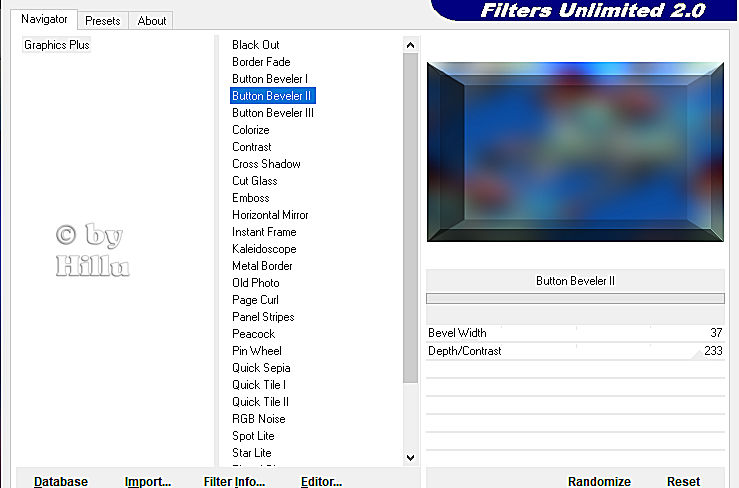The height and width of the screenshot is (488, 739).
Task: Click the filter list scrollbar thumb
Action: [x=411, y=218]
